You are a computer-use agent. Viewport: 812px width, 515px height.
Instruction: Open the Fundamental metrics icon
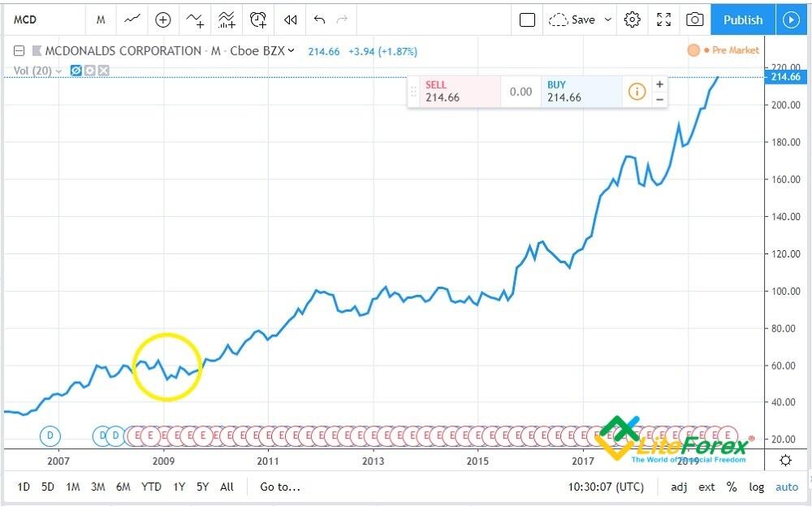pos(227,19)
